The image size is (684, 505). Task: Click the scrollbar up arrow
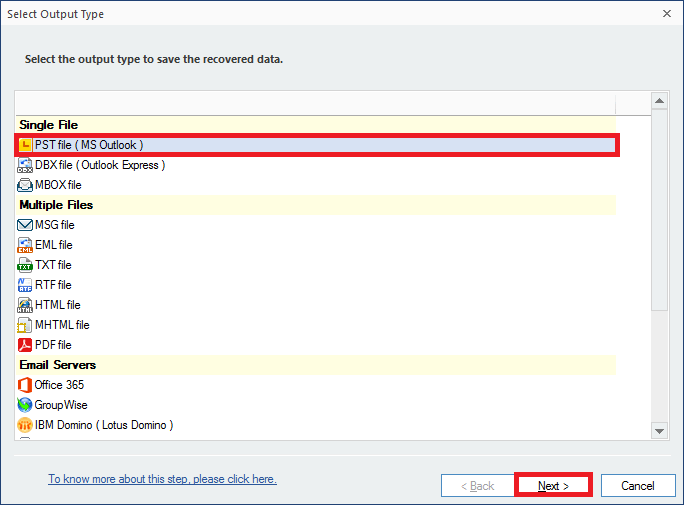click(x=660, y=101)
